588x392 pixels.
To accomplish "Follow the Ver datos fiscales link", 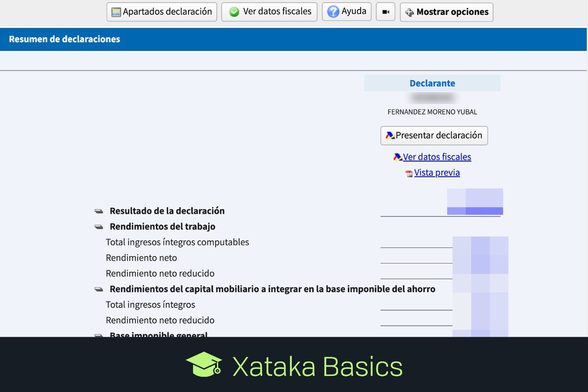I will pyautogui.click(x=437, y=157).
